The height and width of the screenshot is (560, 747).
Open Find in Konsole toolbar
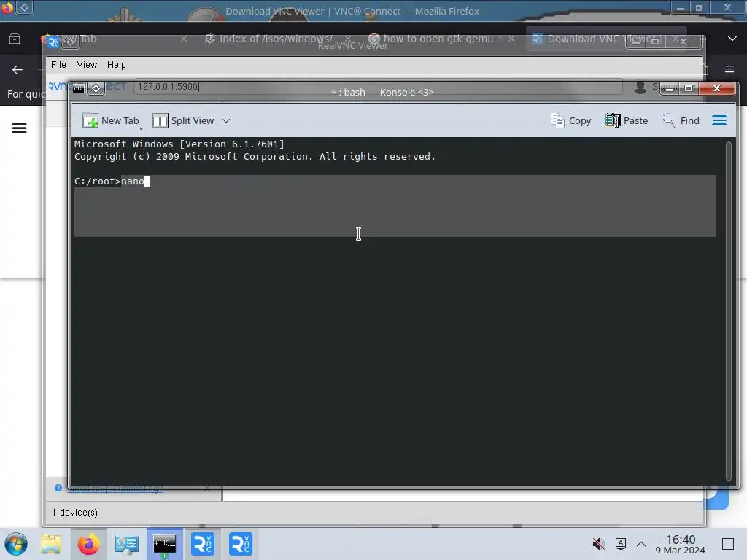click(681, 121)
